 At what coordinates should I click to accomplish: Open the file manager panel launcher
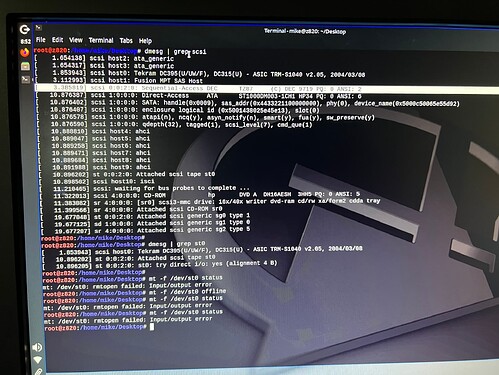(x=25, y=66)
